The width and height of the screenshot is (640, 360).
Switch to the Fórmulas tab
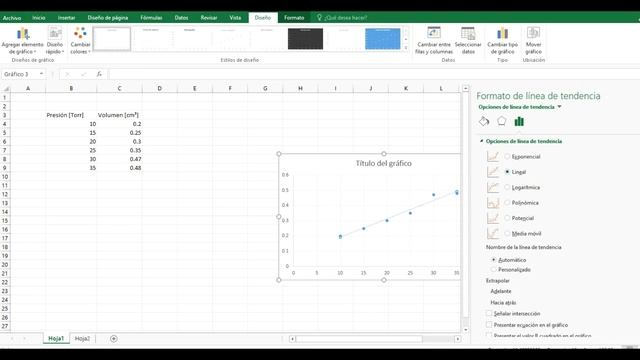point(151,18)
